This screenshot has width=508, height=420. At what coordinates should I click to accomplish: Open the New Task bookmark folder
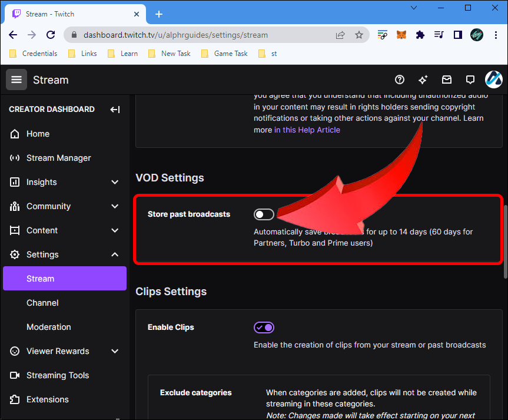coord(170,54)
